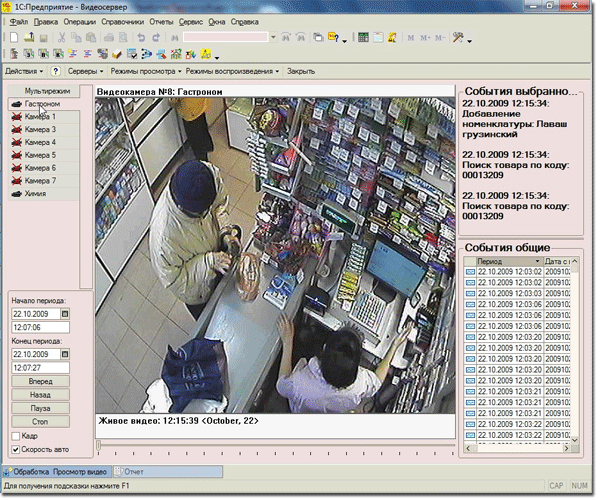Click the tools wrench icon in toolbar
Screen dimensions: 600x500
point(457,37)
